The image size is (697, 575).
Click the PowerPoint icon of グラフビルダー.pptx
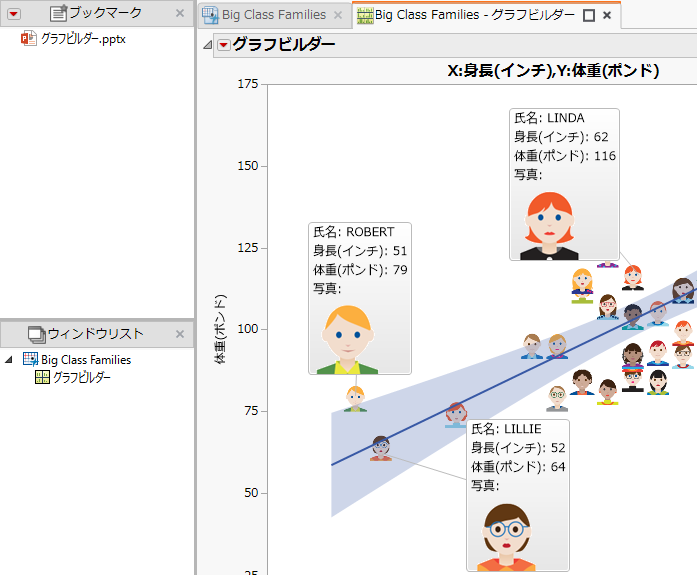coord(29,38)
